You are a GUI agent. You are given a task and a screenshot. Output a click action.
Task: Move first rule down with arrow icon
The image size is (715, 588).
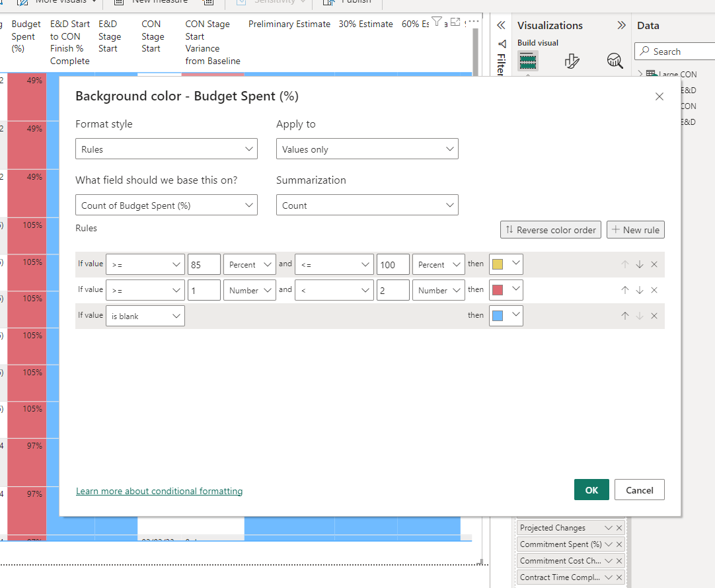coord(639,264)
